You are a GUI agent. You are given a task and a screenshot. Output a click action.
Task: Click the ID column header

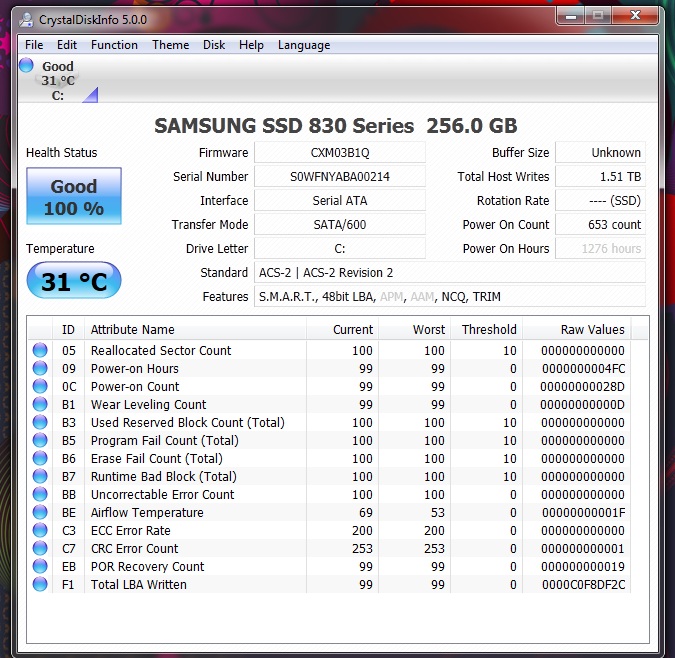pyautogui.click(x=68, y=329)
